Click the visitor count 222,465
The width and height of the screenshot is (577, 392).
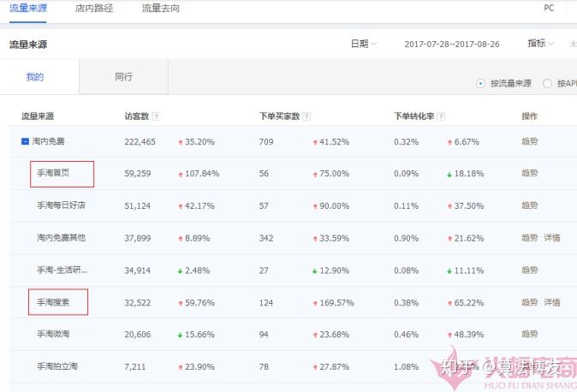(140, 142)
